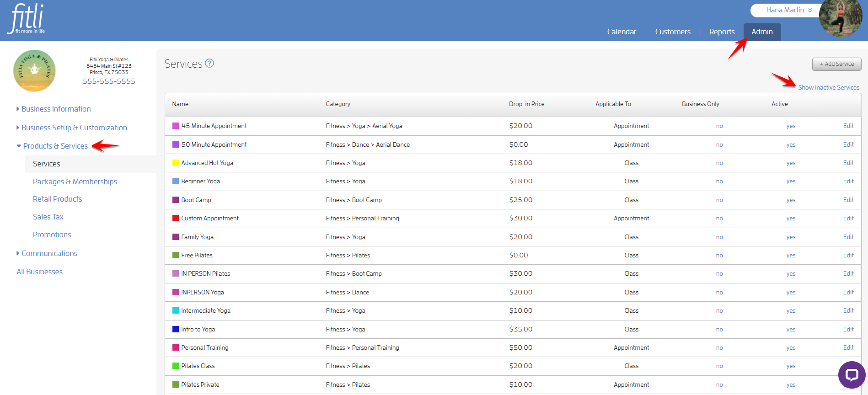Toggle Business Only no for Intro to Yoga

[719, 330]
